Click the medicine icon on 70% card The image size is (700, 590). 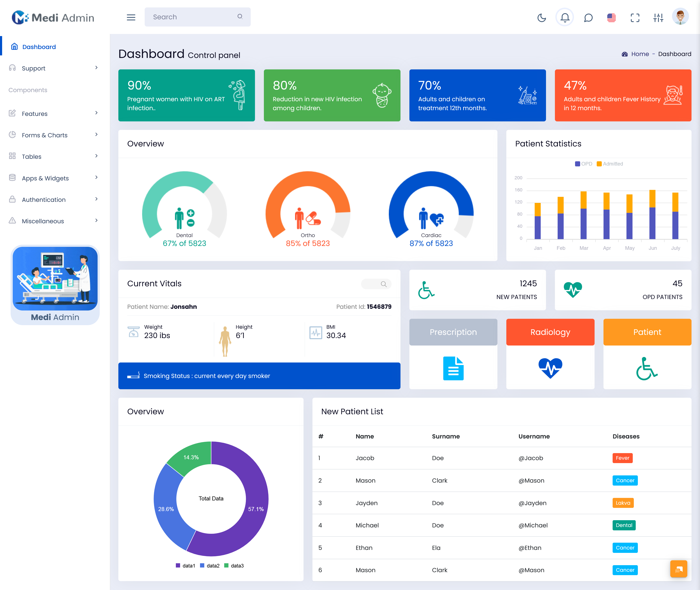[x=528, y=95]
